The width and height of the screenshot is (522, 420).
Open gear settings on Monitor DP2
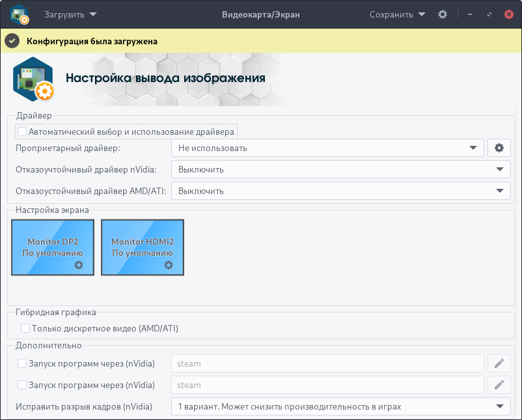point(79,265)
